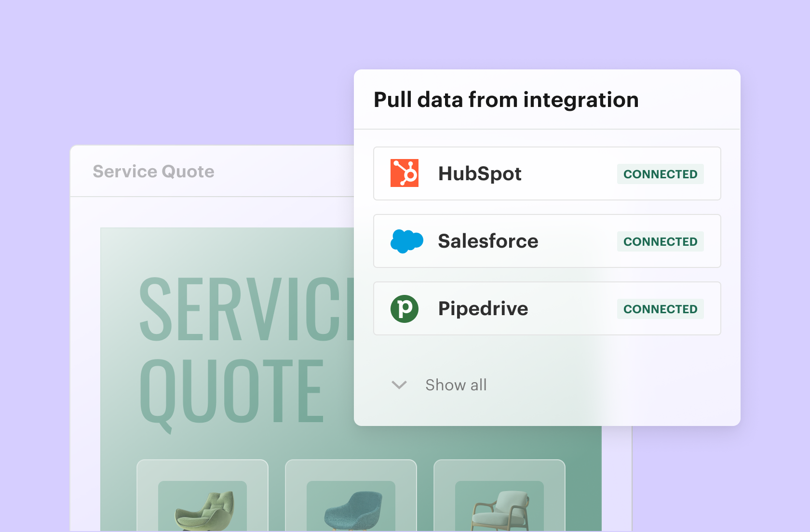The image size is (810, 532).
Task: Click the HubSpot logo icon
Action: [404, 173]
